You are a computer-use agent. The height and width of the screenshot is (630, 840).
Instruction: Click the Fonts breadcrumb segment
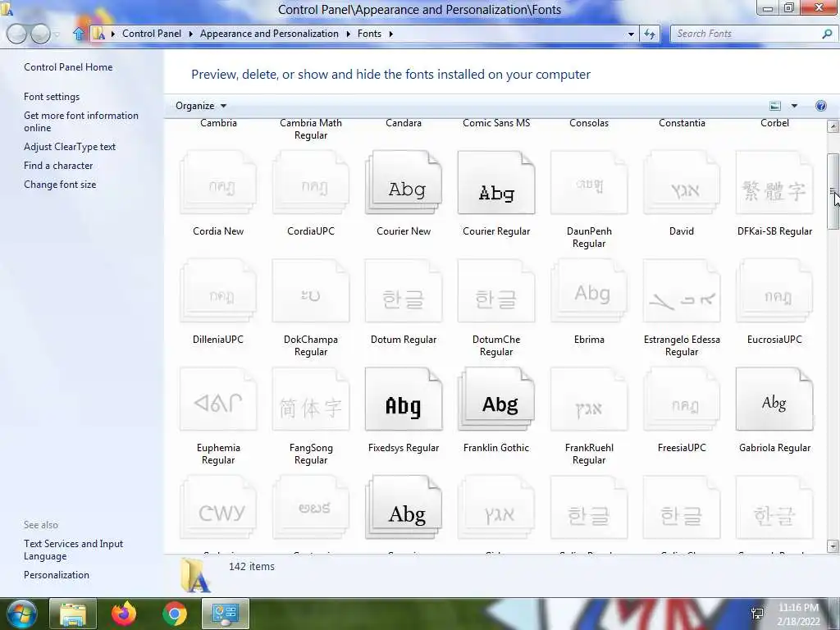(370, 33)
